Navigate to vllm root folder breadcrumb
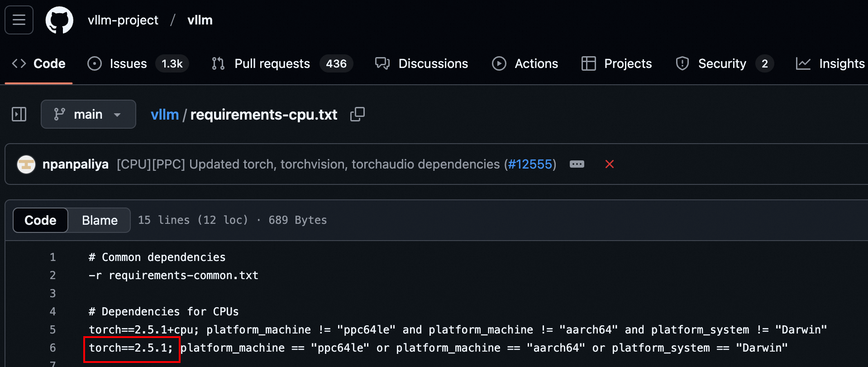Image resolution: width=868 pixels, height=367 pixels. 165,115
